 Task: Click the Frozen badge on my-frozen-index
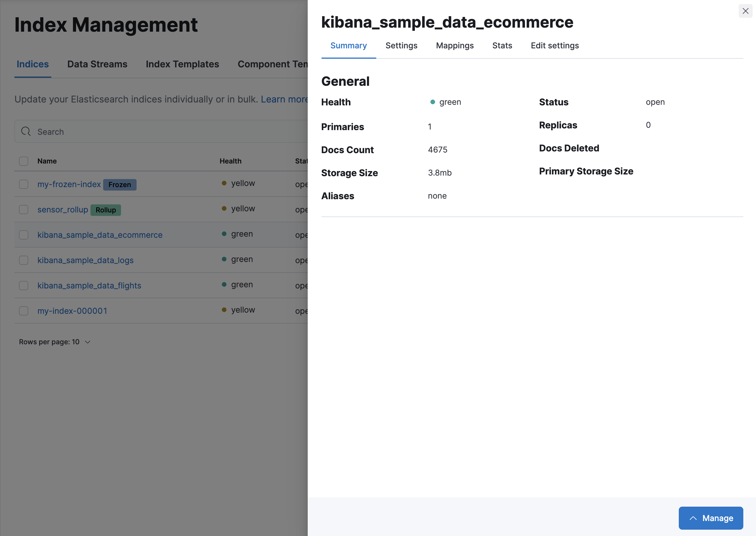click(120, 185)
